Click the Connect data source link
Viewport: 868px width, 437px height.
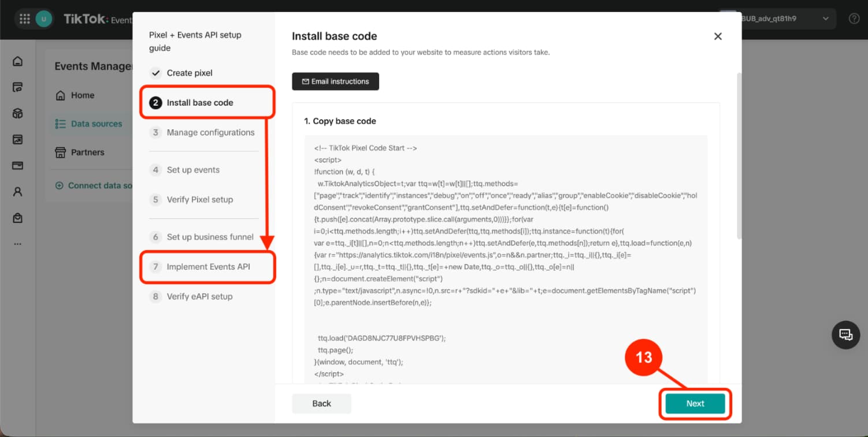click(94, 185)
